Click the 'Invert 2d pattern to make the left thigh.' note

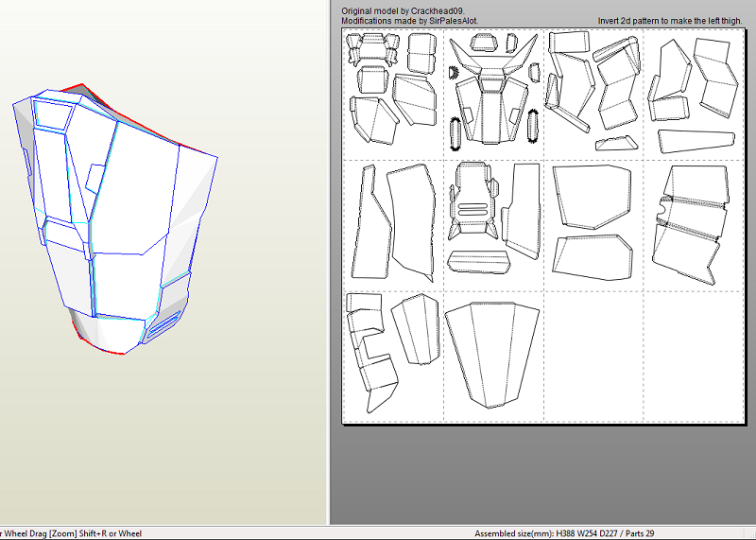tap(670, 21)
